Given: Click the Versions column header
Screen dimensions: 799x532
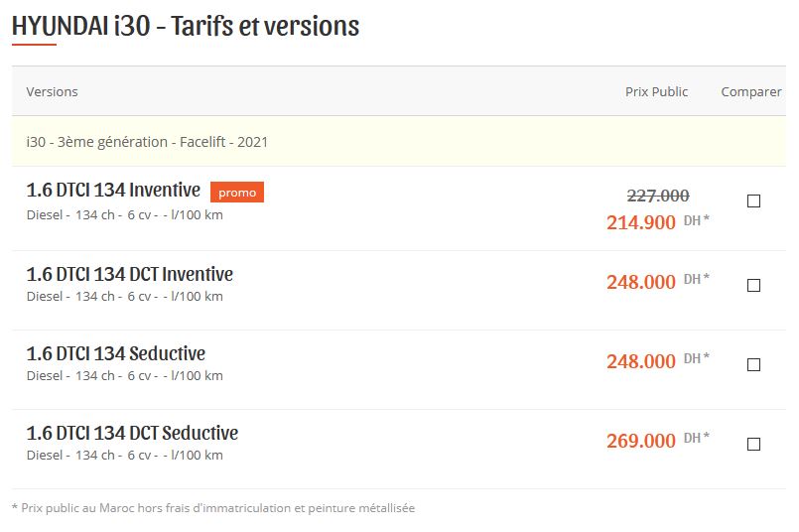Looking at the screenshot, I should 52,91.
